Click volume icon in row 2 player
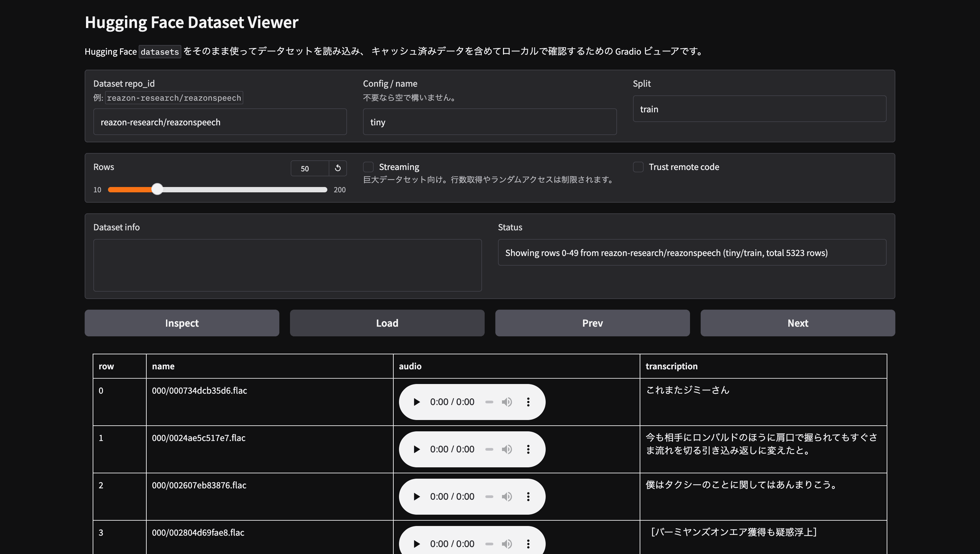The height and width of the screenshot is (554, 980). [x=507, y=497]
